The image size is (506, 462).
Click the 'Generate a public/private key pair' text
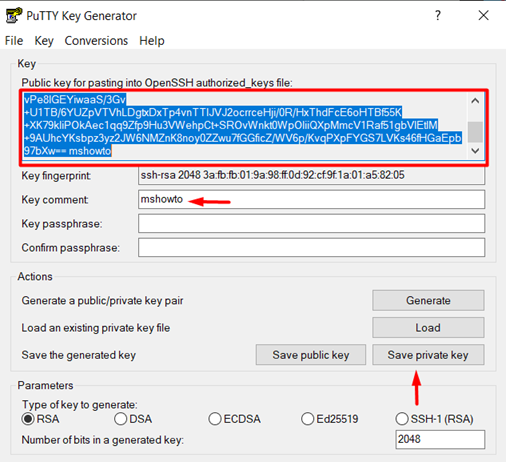pos(102,301)
